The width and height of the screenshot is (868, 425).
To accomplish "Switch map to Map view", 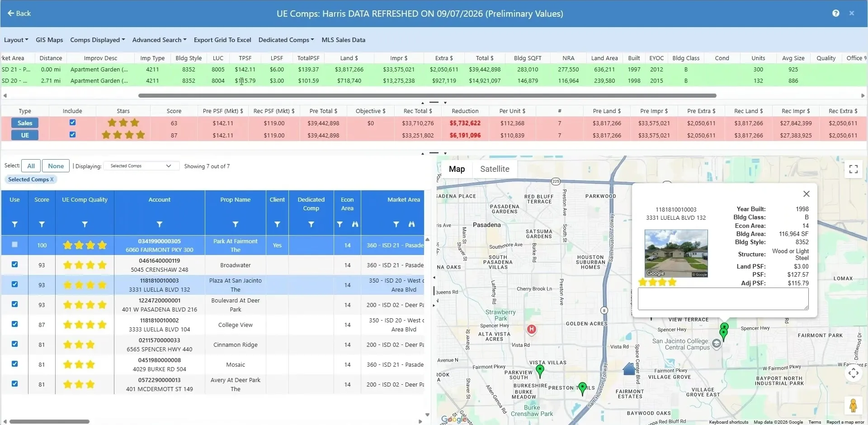I will [x=457, y=169].
